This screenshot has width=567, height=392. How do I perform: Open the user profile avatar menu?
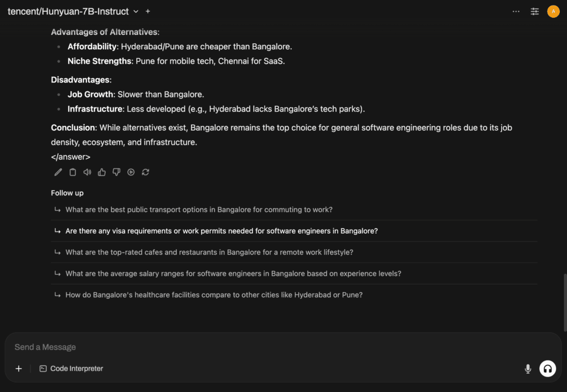click(x=553, y=12)
